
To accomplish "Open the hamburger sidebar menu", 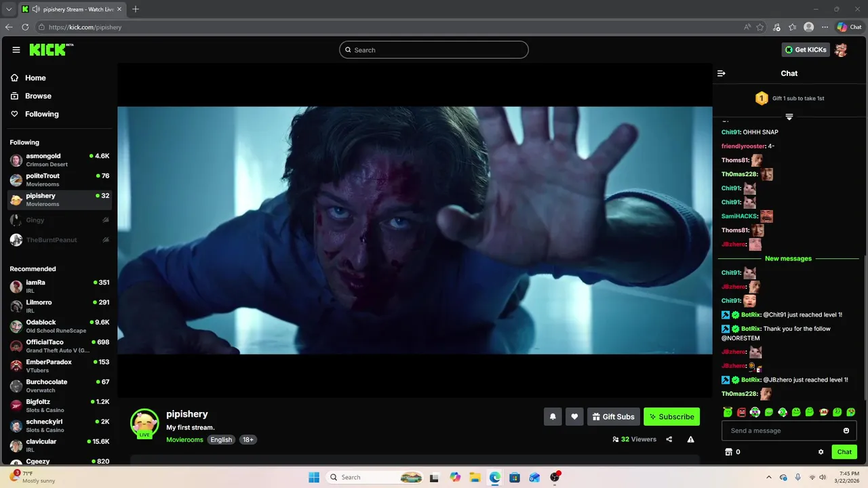I will [16, 49].
